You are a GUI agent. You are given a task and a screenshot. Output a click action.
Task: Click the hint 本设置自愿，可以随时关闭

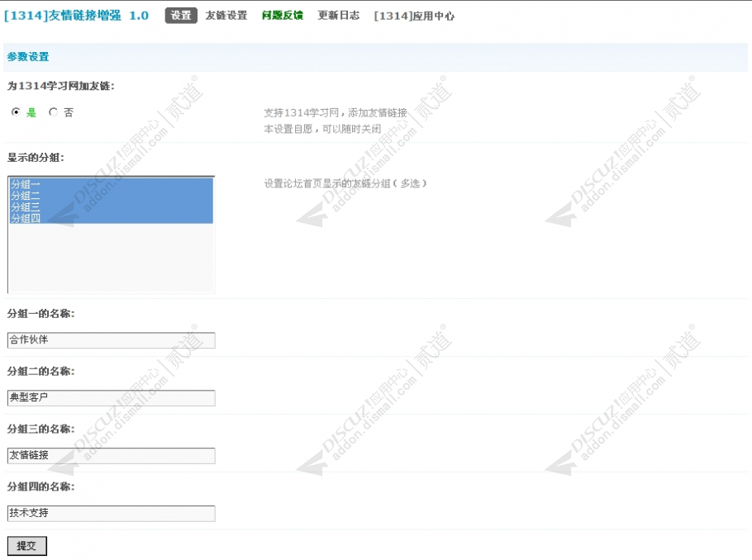[322, 129]
